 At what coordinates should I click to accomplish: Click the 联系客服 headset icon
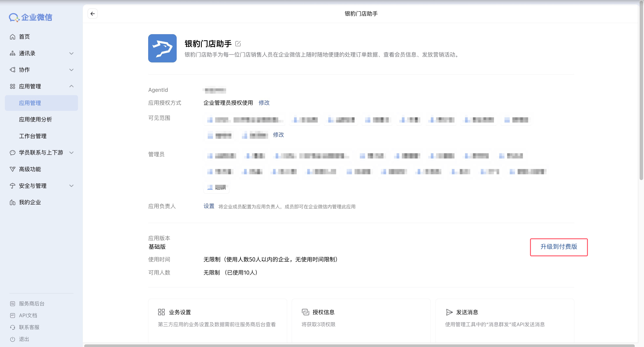click(12, 327)
